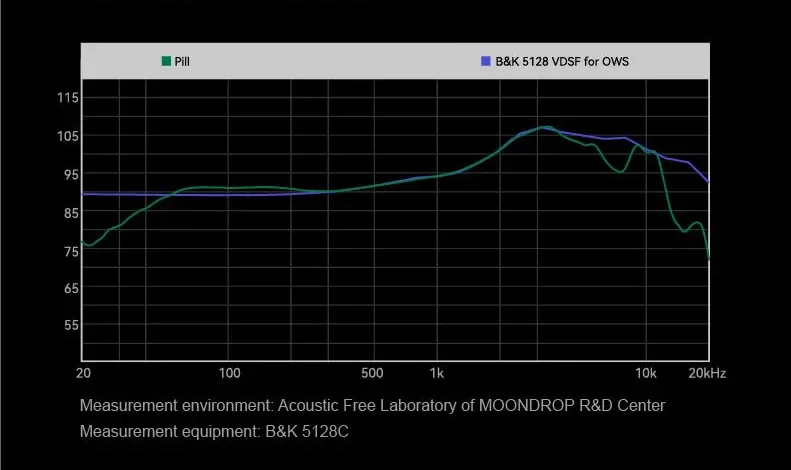This screenshot has height=470, width=791.
Task: Click the Measurement equipment B&K 5128C text
Action: (214, 431)
